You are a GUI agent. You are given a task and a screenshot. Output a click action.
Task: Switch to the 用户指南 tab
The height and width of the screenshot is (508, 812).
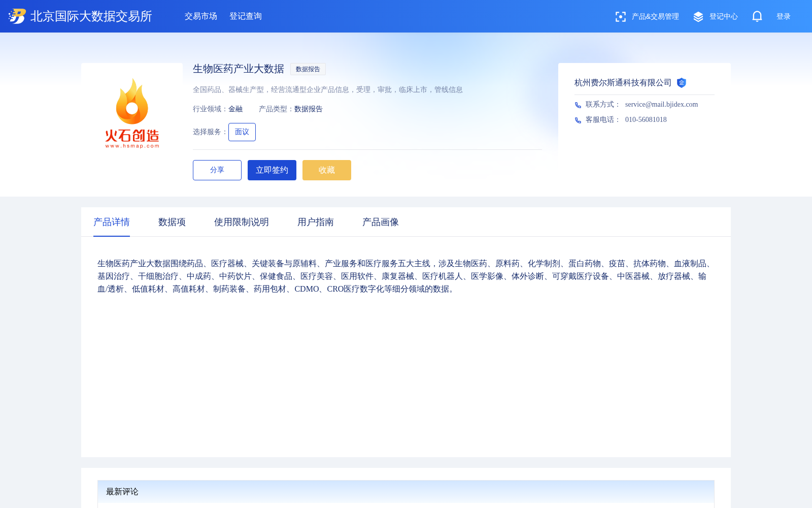point(316,222)
